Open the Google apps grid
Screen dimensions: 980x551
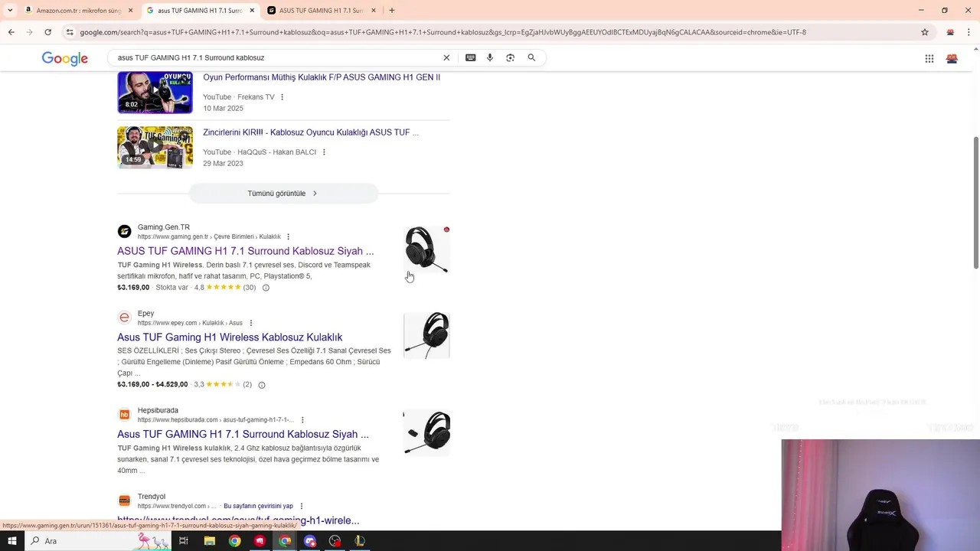coord(929,58)
